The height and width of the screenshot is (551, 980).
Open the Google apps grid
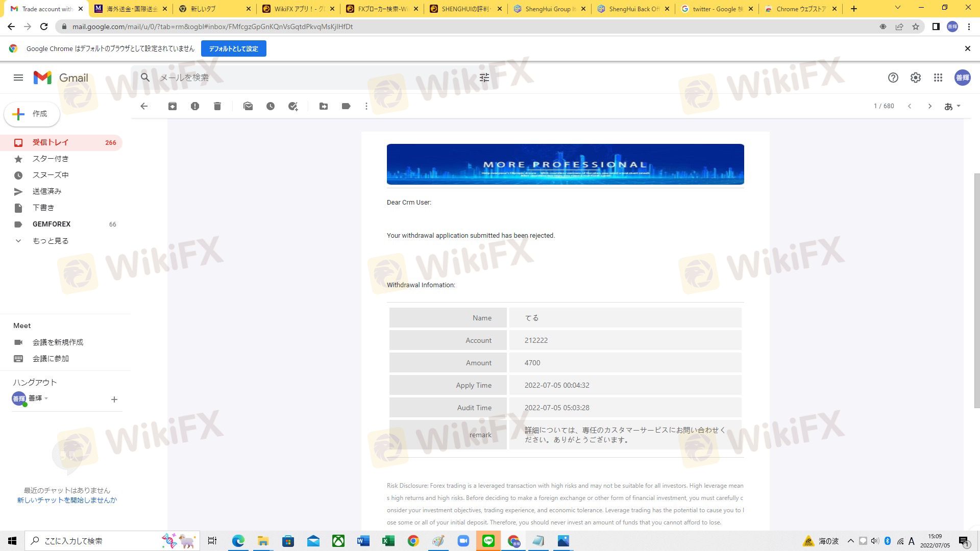[938, 78]
